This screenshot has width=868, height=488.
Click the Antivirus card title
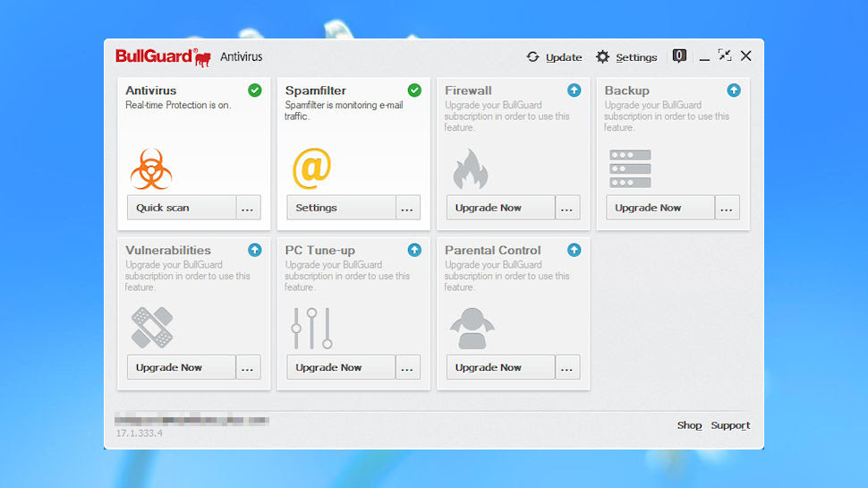[150, 90]
